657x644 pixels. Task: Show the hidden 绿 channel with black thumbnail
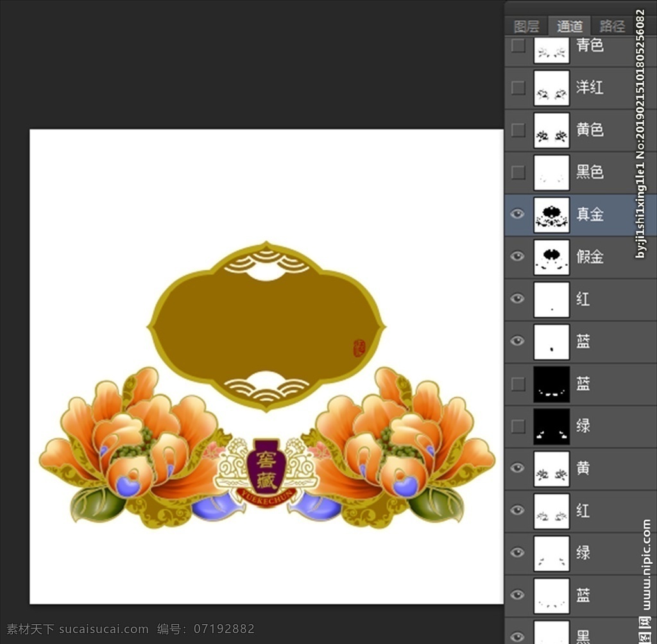pyautogui.click(x=518, y=426)
